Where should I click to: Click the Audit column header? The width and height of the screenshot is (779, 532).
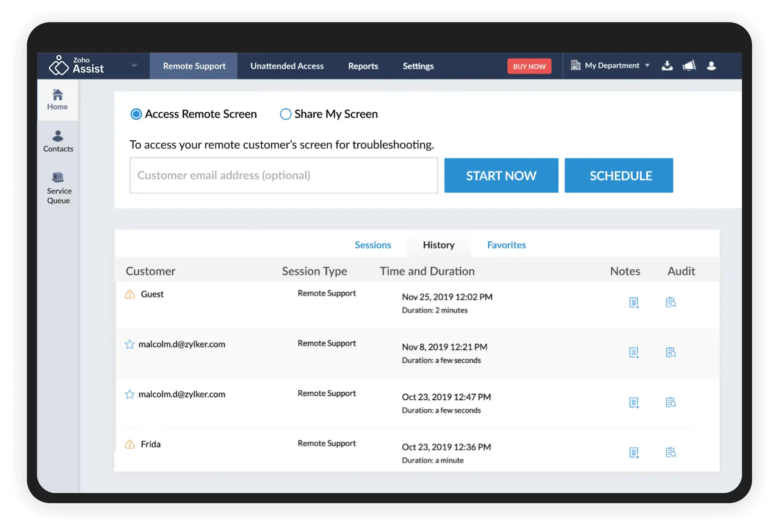[x=681, y=271]
